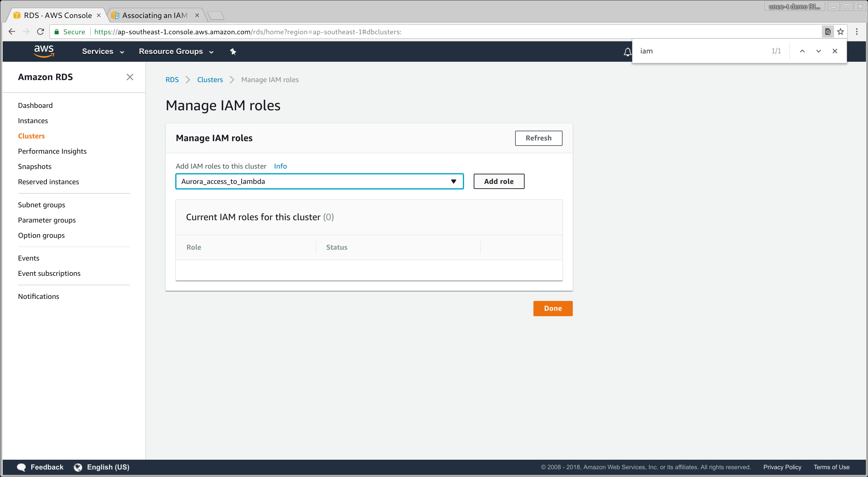868x477 pixels.
Task: Go to next find result arrow
Action: point(818,51)
